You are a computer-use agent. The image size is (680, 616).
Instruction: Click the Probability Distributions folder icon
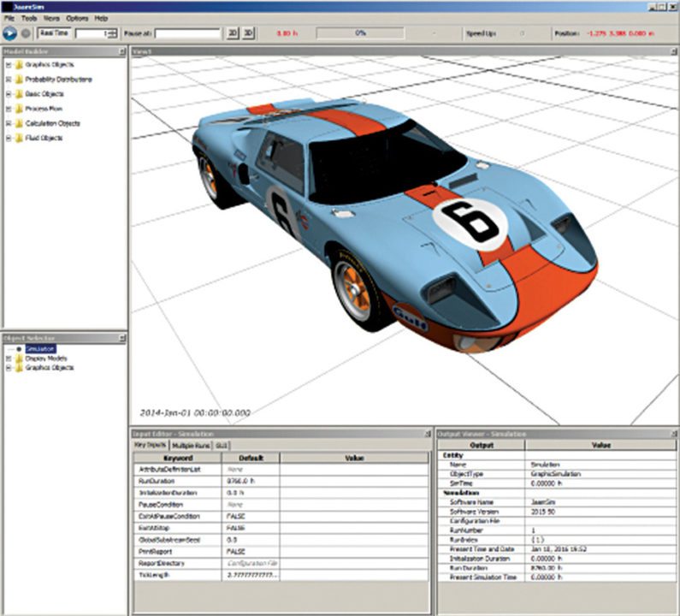[18, 80]
